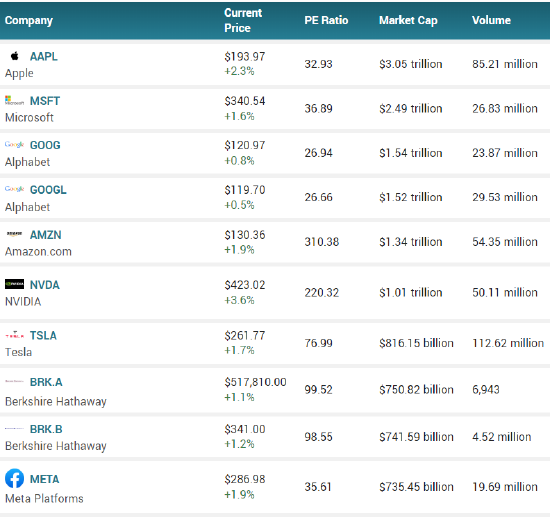Click the 6,943 volume value

pos(486,390)
